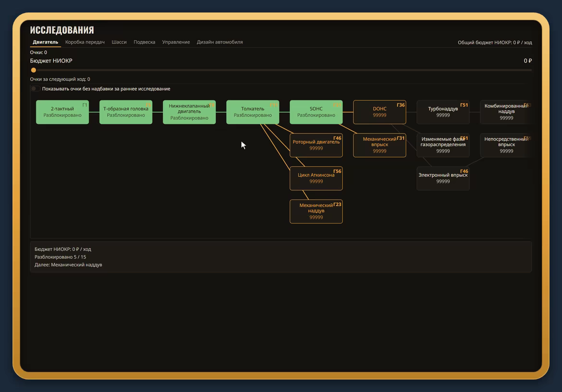Click the Очки: 0 label

pos(38,52)
